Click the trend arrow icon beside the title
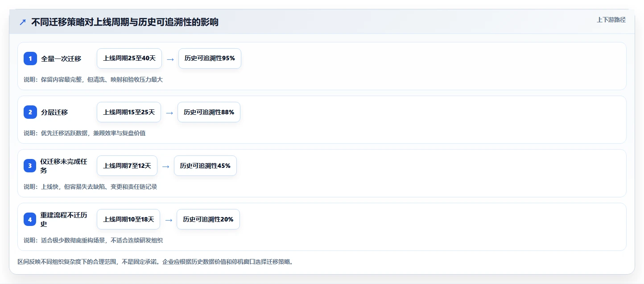Screen dimensions: 644x284 [23, 22]
